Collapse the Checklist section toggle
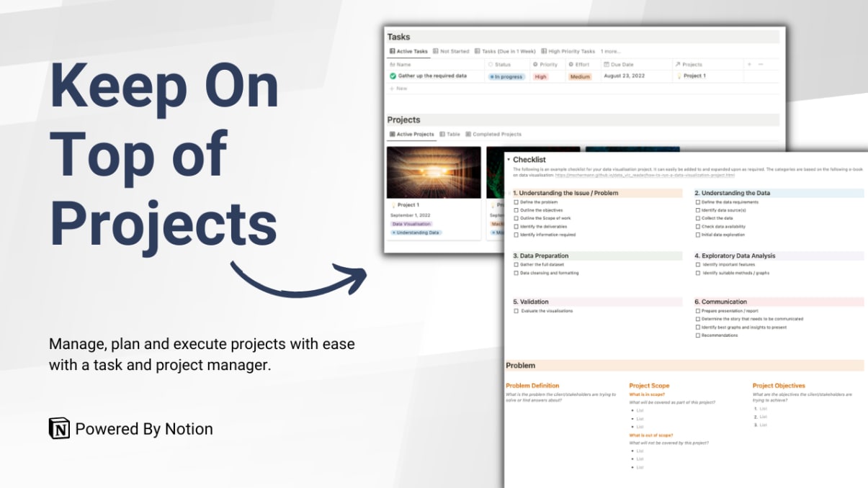The width and height of the screenshot is (868, 488). [509, 159]
